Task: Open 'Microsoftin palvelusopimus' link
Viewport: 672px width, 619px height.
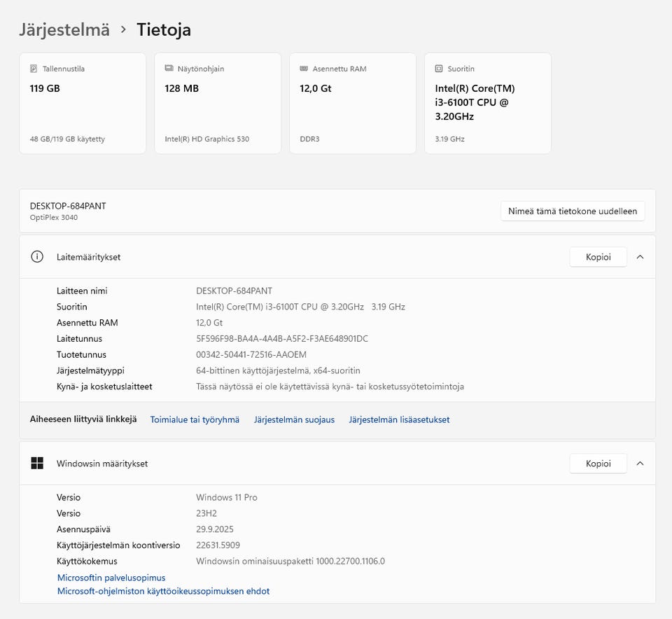Action: click(x=111, y=578)
